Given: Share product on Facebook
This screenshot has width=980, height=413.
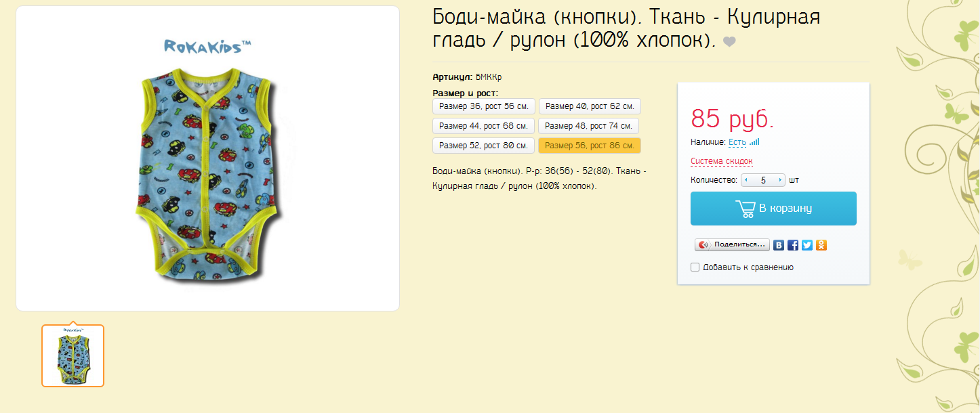Looking at the screenshot, I should (793, 245).
